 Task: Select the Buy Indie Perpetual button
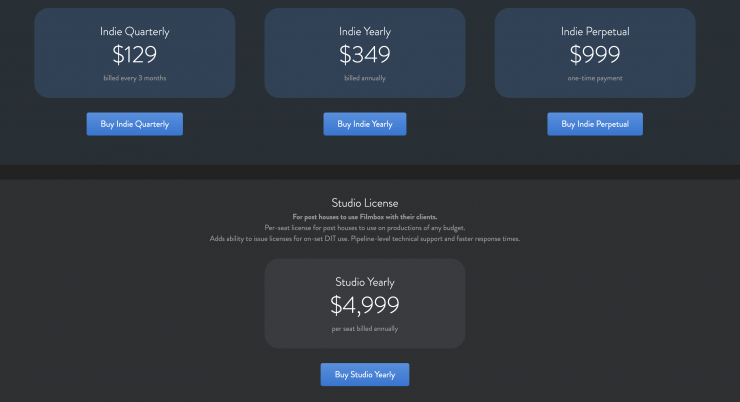click(x=595, y=124)
